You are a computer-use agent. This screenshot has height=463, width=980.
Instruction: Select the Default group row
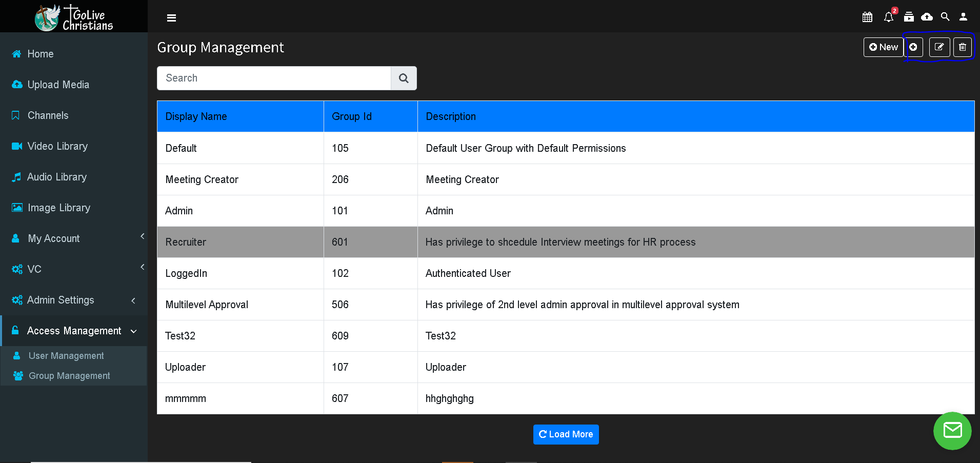click(566, 148)
